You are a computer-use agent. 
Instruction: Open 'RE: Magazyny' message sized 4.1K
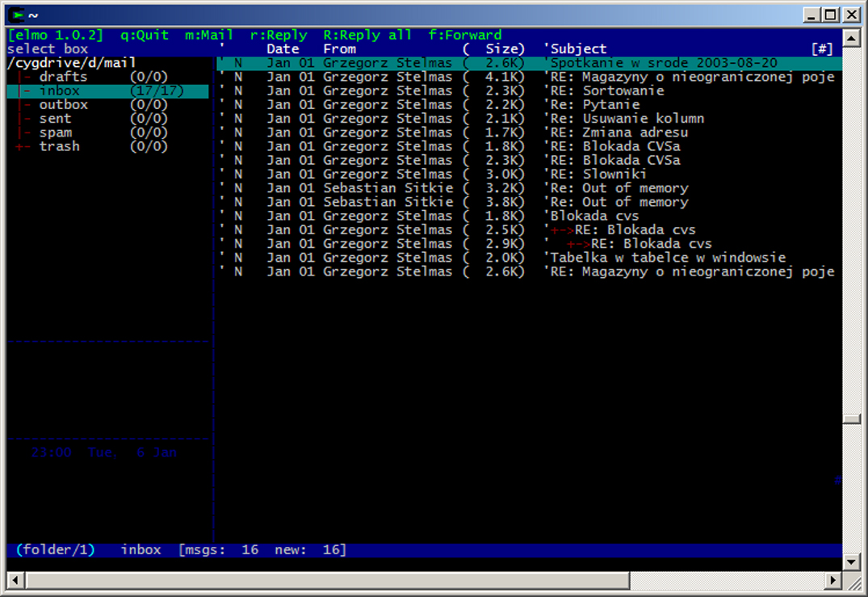530,77
